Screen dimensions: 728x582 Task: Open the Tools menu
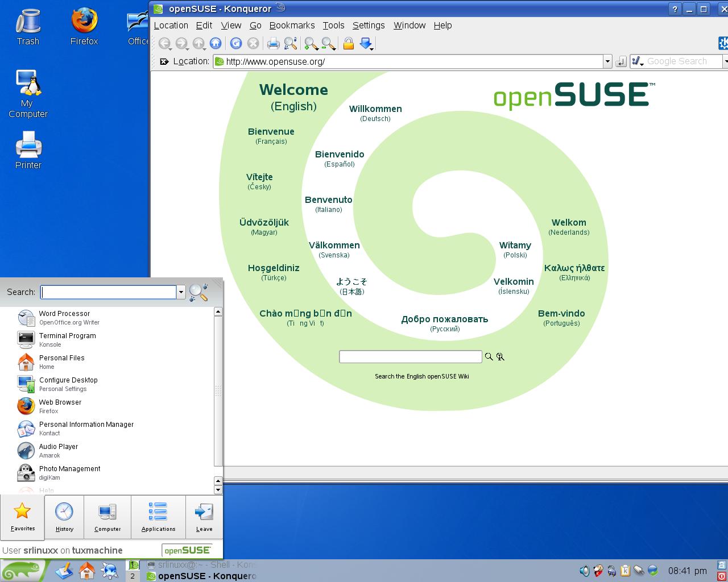[333, 25]
